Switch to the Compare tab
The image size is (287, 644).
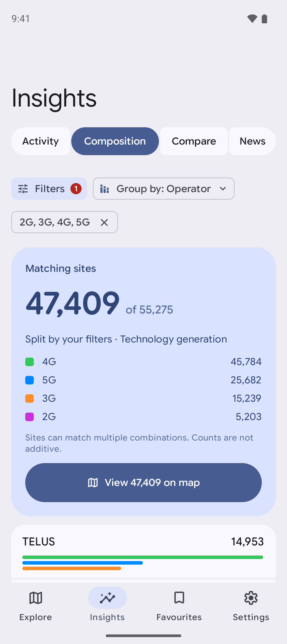pos(194,141)
